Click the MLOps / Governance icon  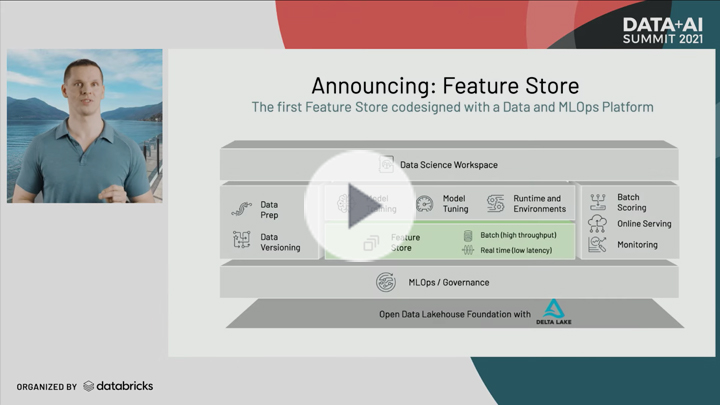tap(386, 282)
